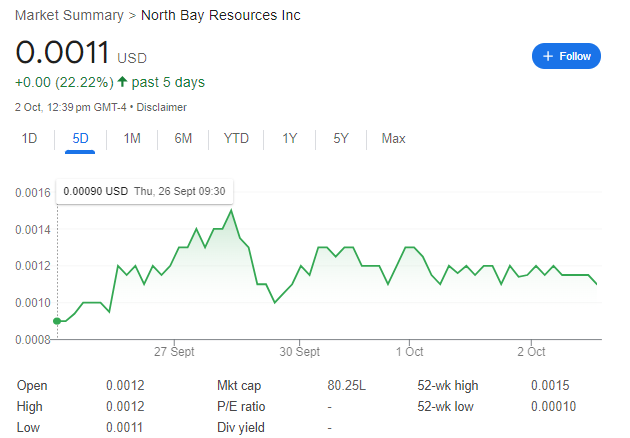
Task: Click the green up arrow icon
Action: 123,82
